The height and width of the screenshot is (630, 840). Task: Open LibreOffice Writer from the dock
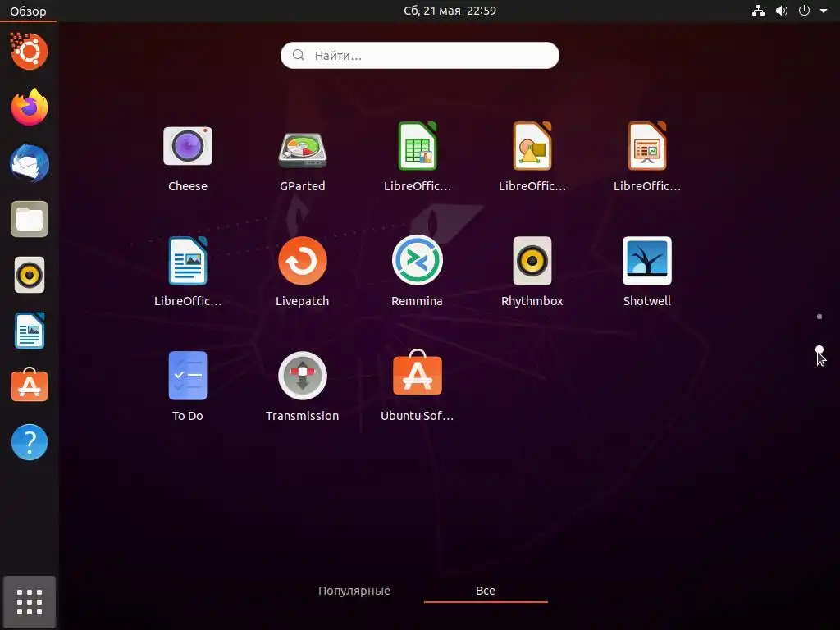point(30,331)
